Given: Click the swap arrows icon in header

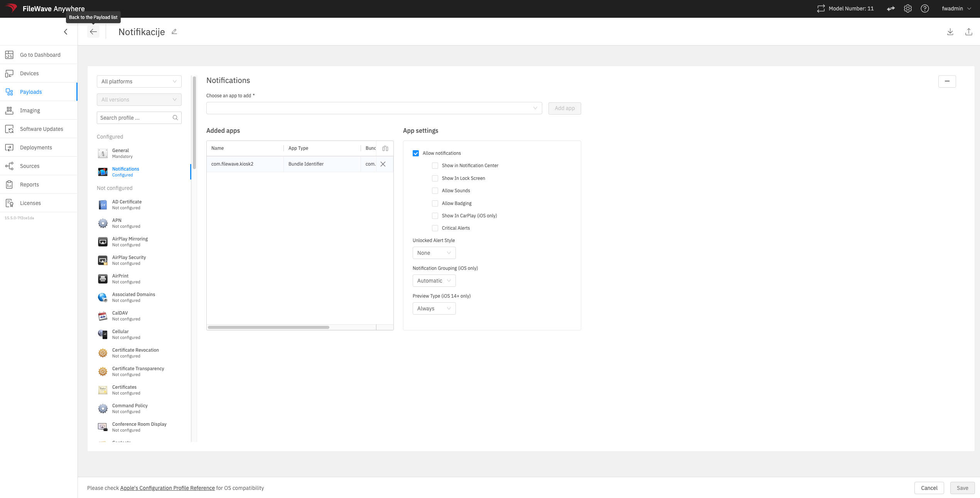Looking at the screenshot, I should click(891, 8).
